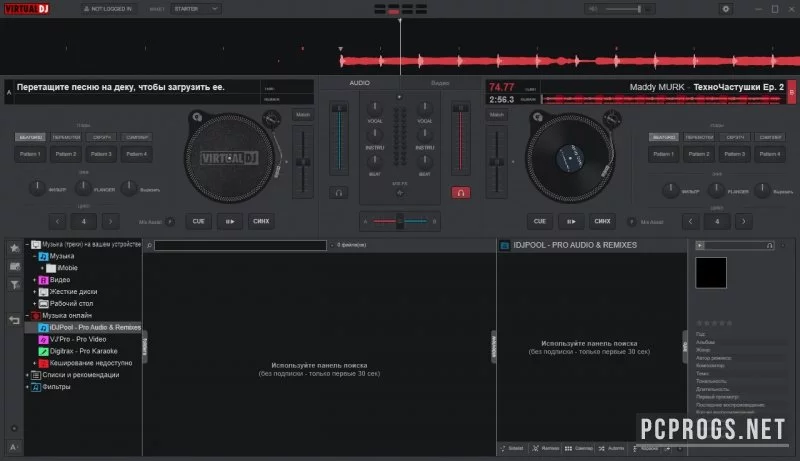This screenshot has height=461, width=800.
Task: Click the left mixer VOCAL stem knob
Action: coord(374,107)
